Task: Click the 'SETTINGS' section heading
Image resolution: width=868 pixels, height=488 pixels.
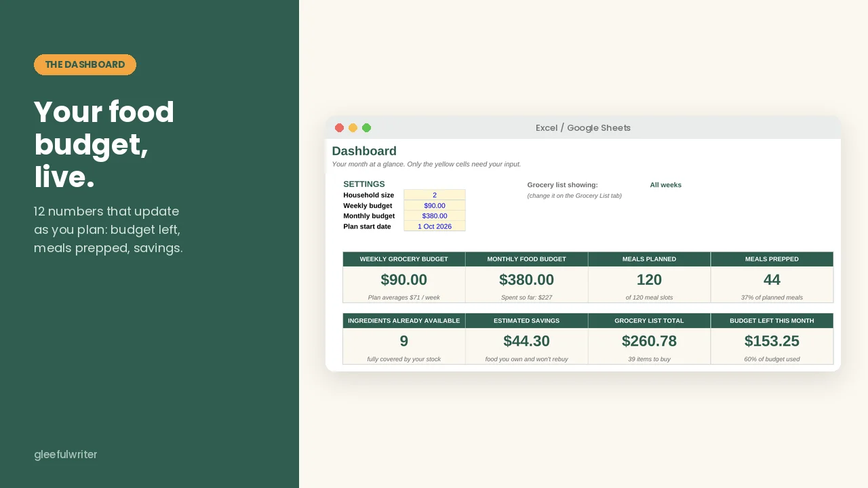Action: [364, 184]
